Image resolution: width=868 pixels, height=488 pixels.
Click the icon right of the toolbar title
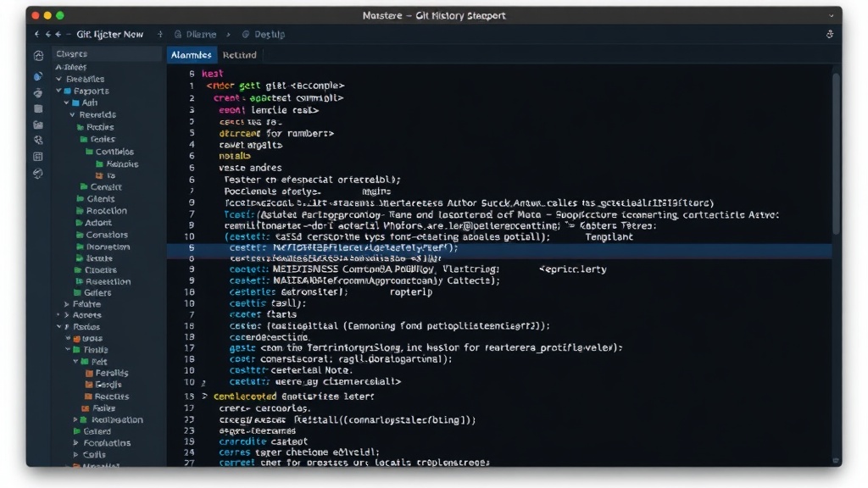tap(160, 34)
